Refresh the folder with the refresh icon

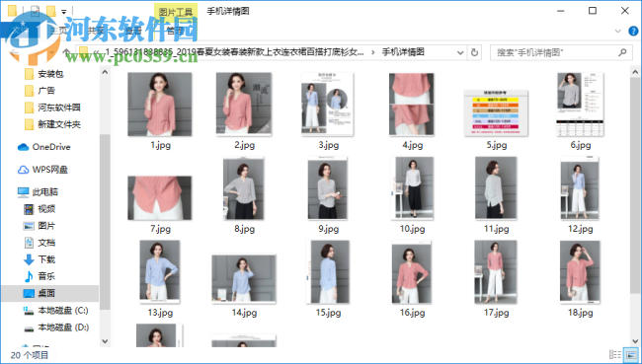(474, 52)
